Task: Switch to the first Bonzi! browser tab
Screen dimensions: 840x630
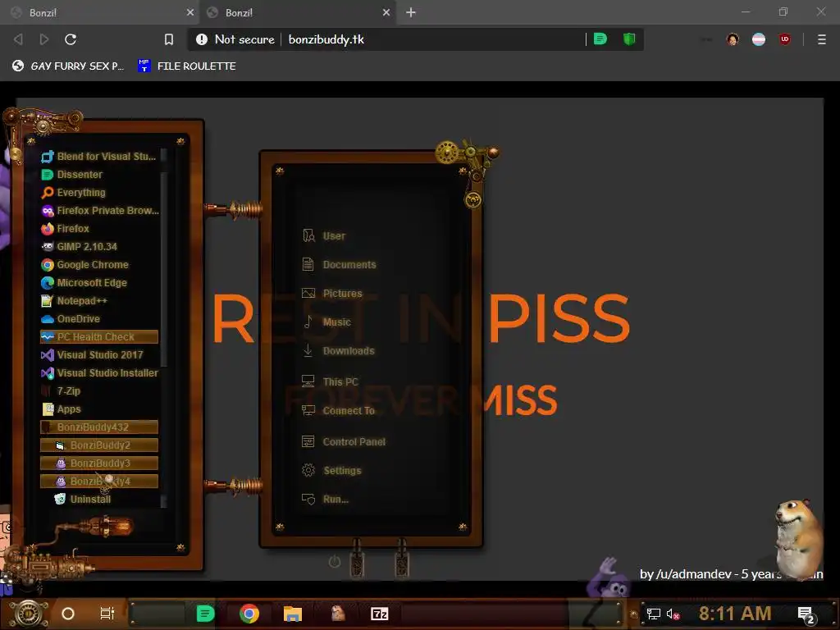Action: 99,12
